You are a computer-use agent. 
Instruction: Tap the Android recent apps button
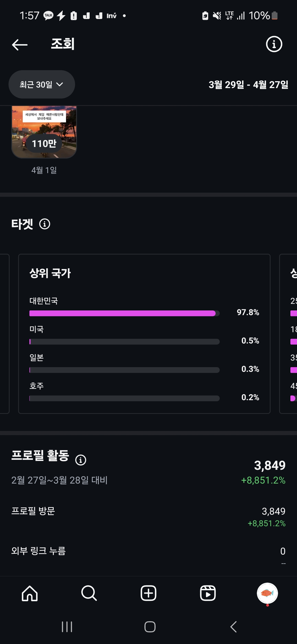pos(67,627)
